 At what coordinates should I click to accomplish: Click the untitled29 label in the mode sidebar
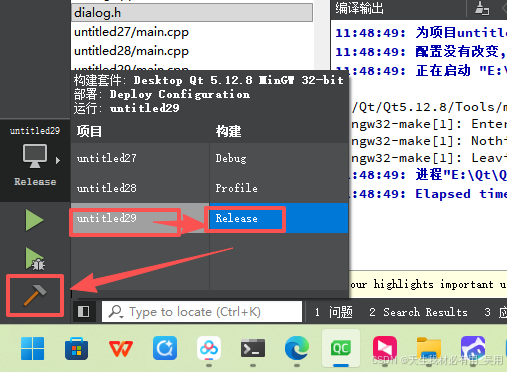[x=35, y=131]
